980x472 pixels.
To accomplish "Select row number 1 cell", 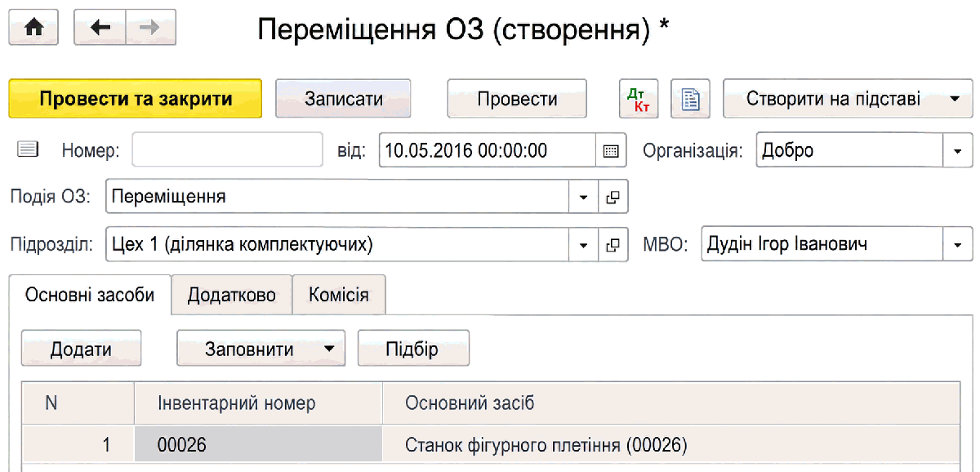I will pos(78,445).
